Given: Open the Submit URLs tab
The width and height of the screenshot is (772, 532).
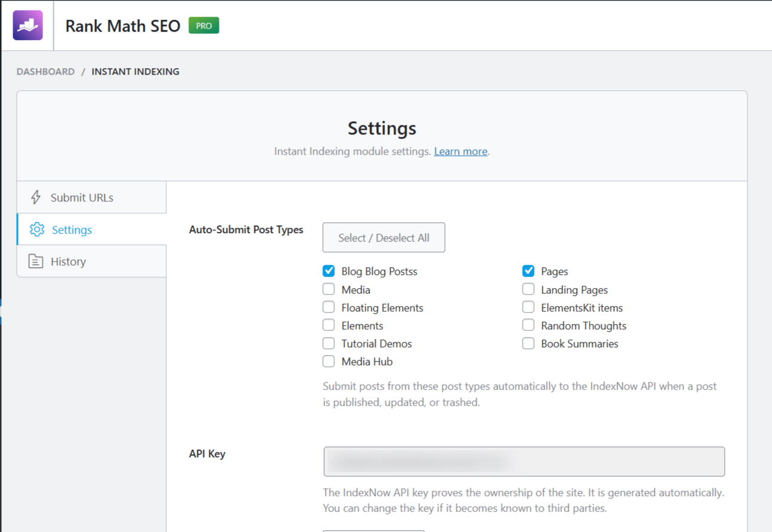Looking at the screenshot, I should (91, 197).
